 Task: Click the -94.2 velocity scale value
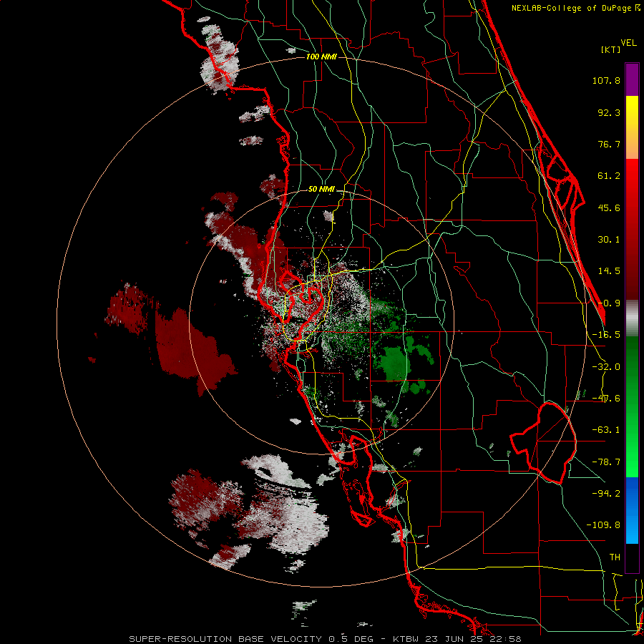[606, 493]
